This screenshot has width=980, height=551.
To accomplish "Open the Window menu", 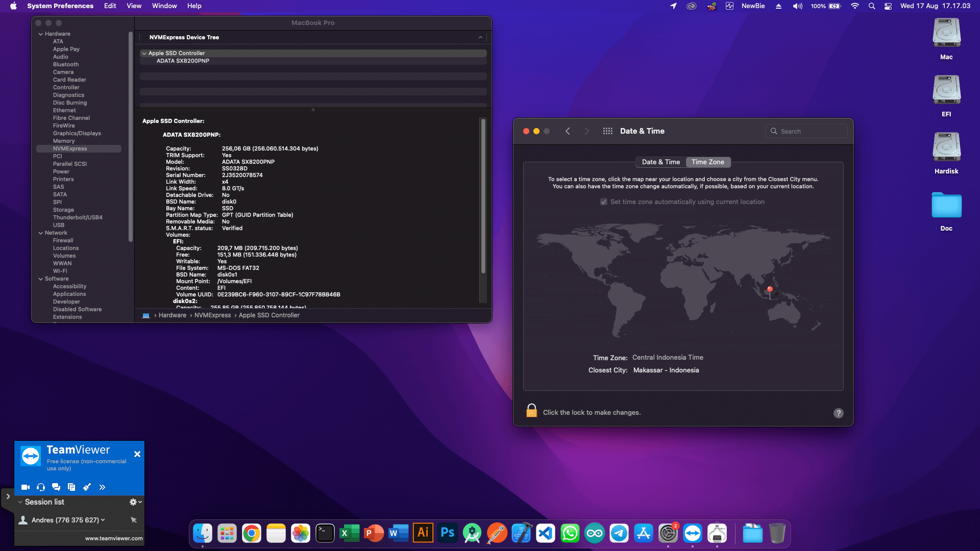I will pos(164,6).
